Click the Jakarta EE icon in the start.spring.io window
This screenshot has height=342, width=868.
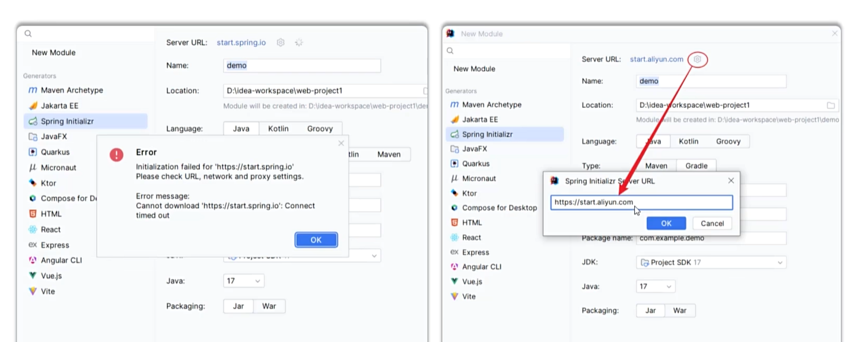point(33,106)
